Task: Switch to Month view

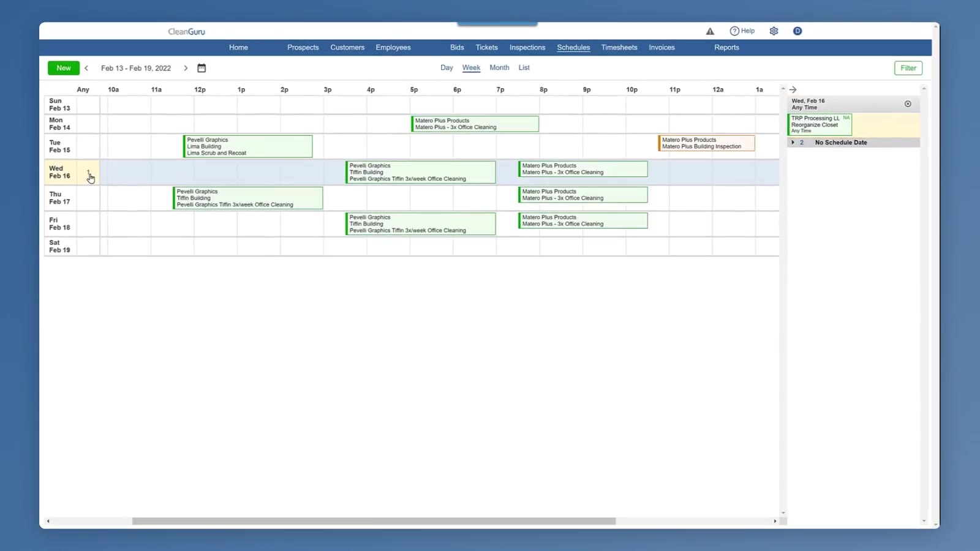Action: click(499, 68)
